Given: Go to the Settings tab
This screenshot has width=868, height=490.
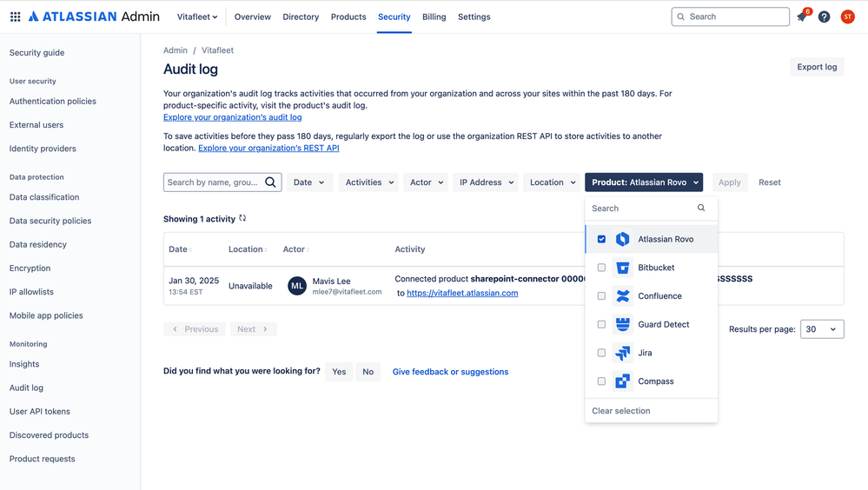Looking at the screenshot, I should [474, 17].
